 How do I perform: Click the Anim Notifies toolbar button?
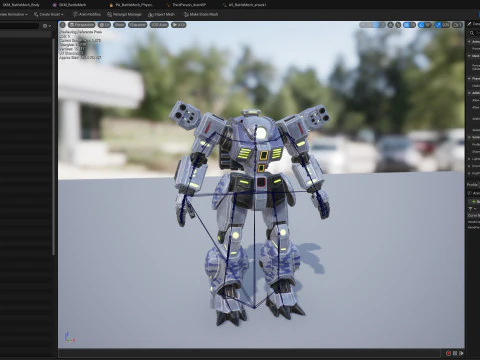click(87, 14)
